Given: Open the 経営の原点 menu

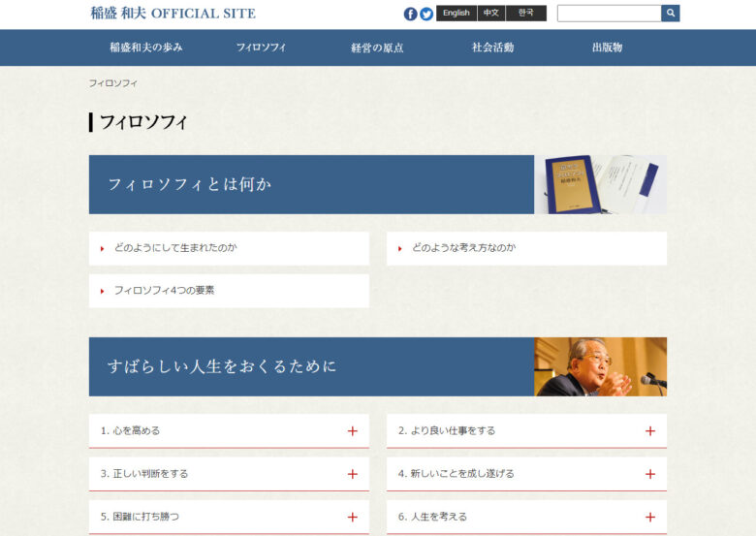Looking at the screenshot, I should click(377, 47).
